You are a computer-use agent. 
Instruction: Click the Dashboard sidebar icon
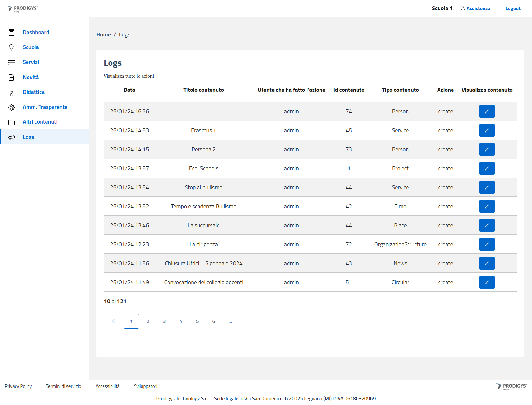click(x=11, y=33)
